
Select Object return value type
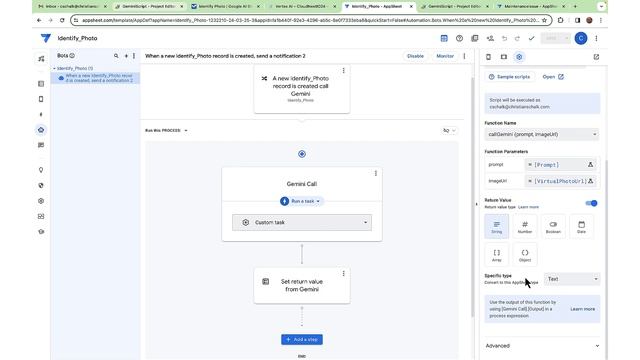pos(525,255)
